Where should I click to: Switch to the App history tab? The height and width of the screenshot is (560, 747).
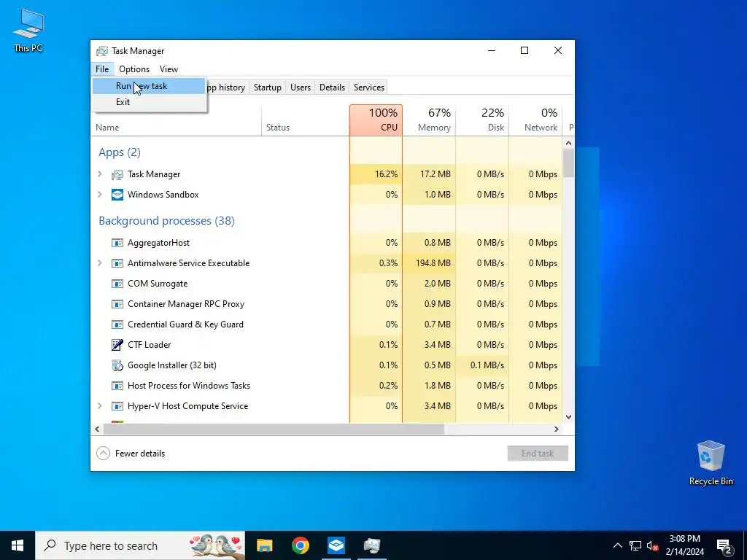(226, 87)
